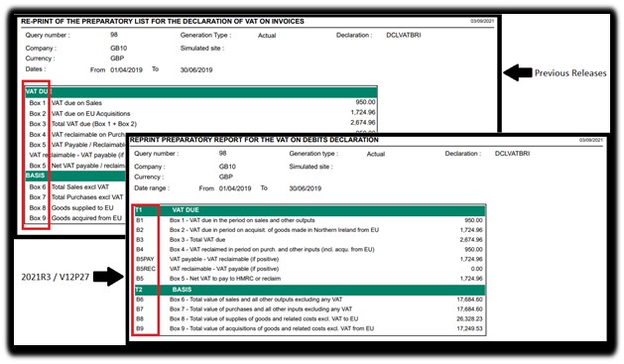
Task: Click the black arrow beside Previous Releases
Action: pos(518,72)
